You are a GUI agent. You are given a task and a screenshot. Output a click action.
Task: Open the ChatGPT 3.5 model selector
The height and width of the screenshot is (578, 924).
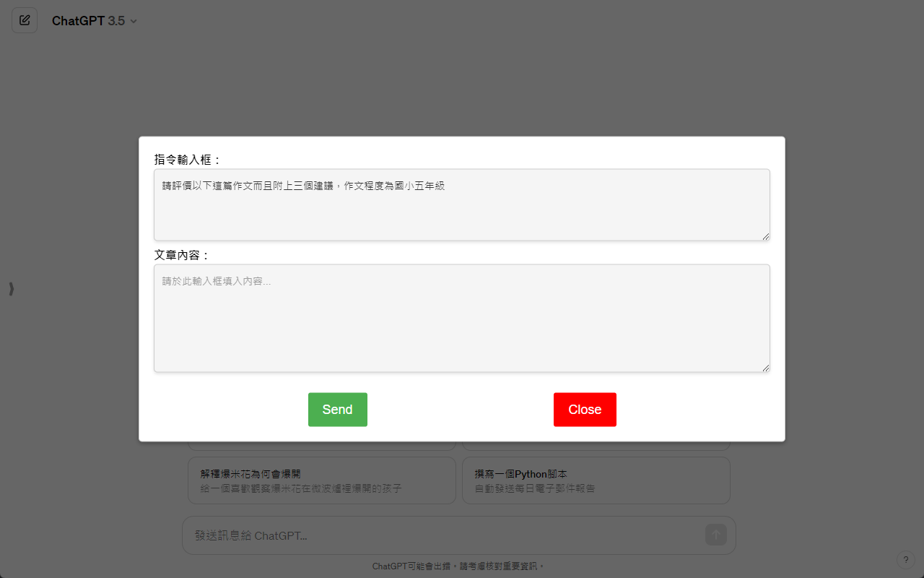(94, 21)
